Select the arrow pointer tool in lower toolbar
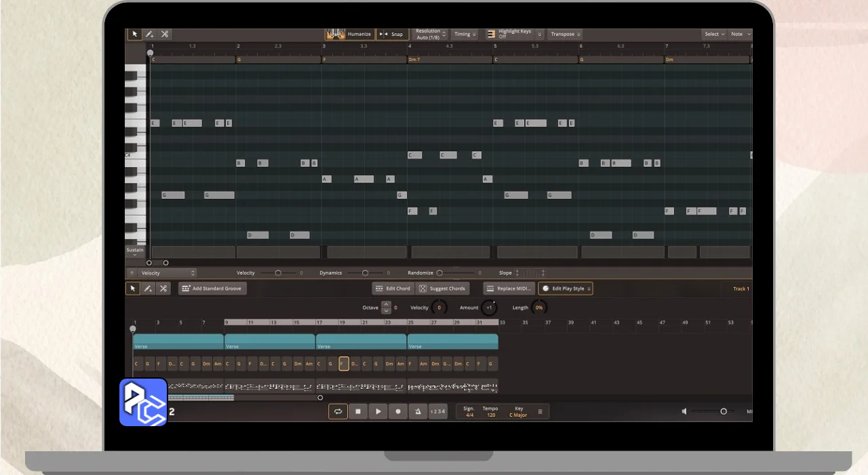Viewport: 868px width, 475px height. [x=133, y=288]
